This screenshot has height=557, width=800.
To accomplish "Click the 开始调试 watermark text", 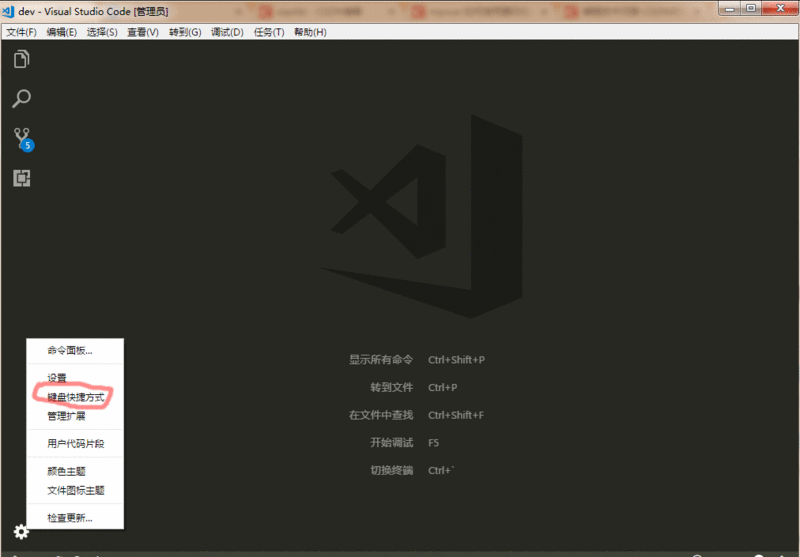I will [391, 442].
